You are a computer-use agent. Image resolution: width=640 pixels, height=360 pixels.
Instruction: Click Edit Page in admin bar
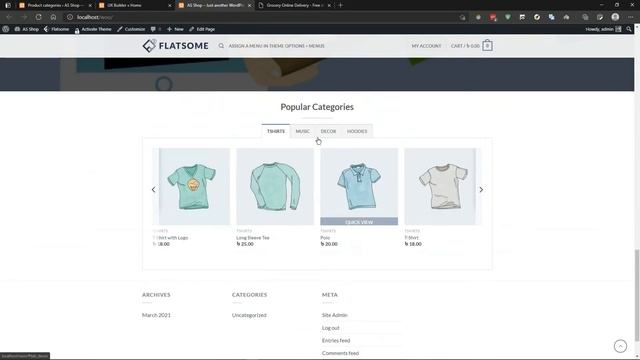click(x=202, y=29)
